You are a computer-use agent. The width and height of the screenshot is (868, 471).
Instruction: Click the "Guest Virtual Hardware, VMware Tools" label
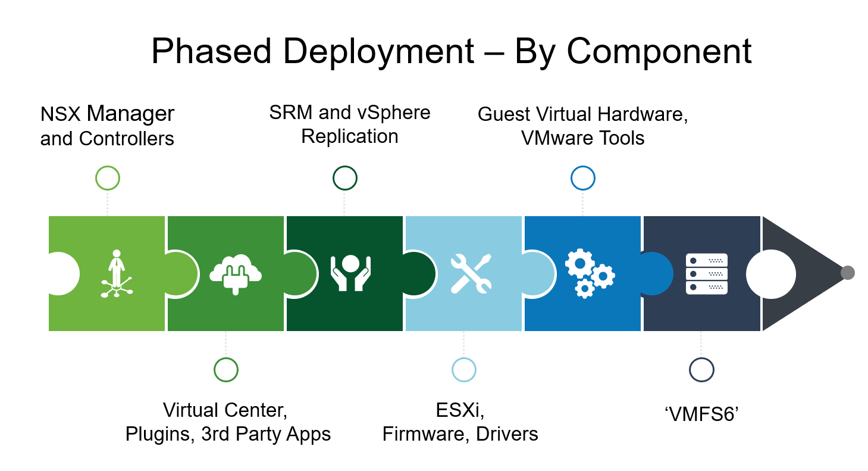(583, 126)
